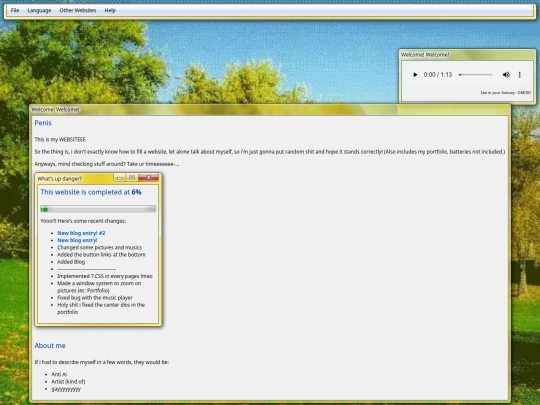
Task: Click the song credit text under audio player
Action: pos(506,93)
